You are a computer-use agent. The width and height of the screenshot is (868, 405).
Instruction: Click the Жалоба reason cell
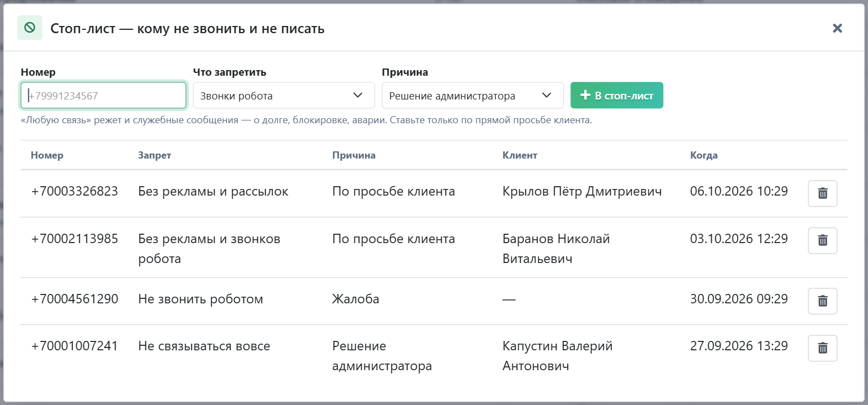pyautogui.click(x=356, y=299)
